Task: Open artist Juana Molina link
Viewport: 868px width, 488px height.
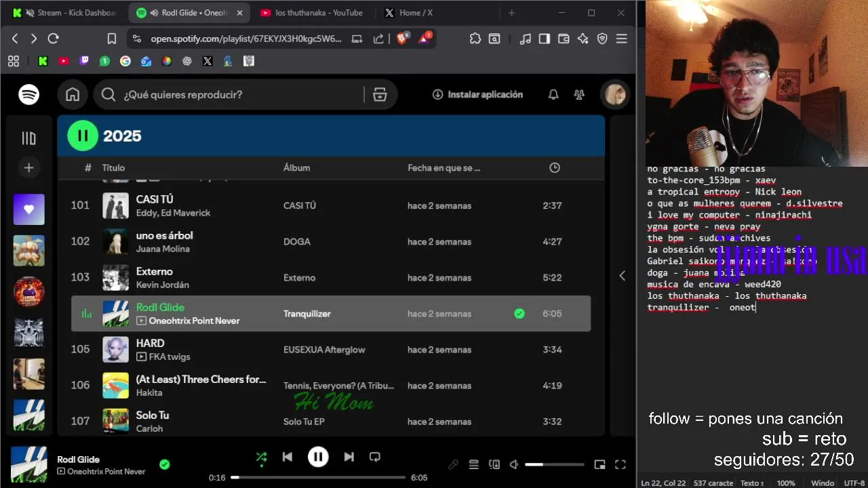Action: coord(163,249)
